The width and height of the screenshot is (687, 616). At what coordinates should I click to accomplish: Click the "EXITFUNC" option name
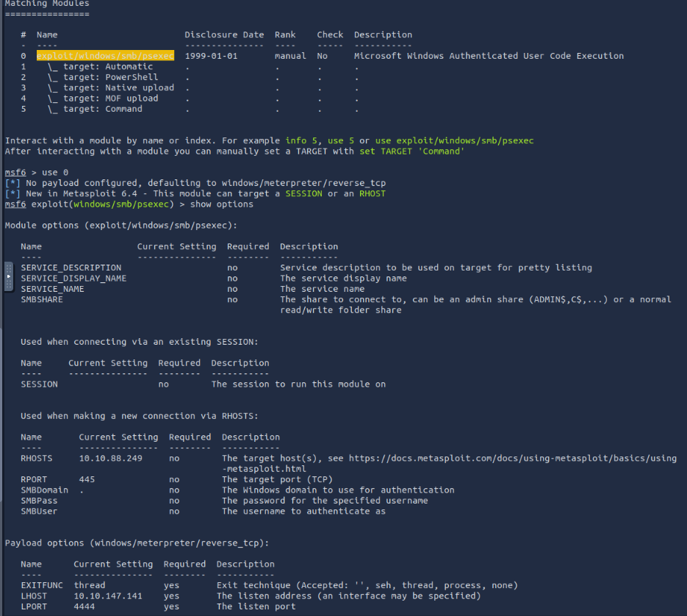(x=42, y=585)
